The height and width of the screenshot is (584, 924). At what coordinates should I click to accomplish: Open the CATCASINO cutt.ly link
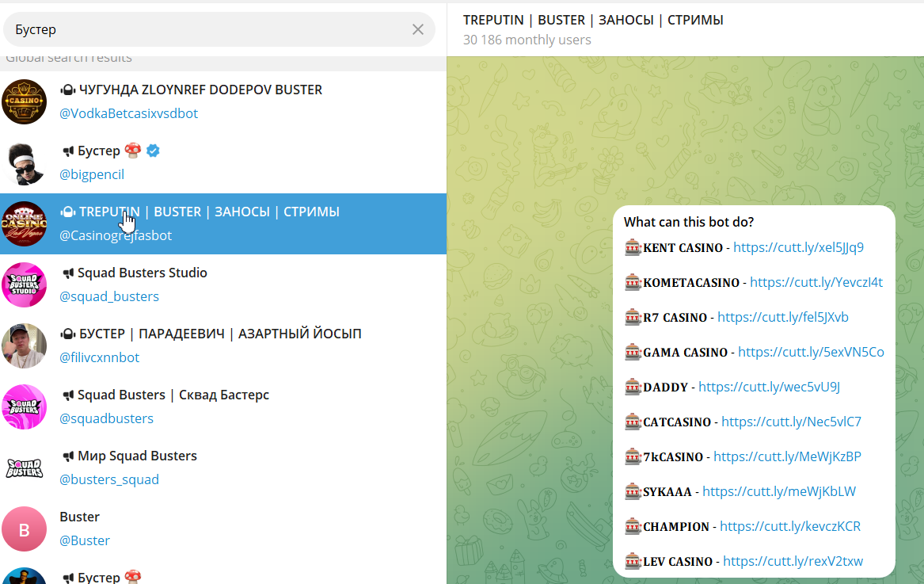792,422
